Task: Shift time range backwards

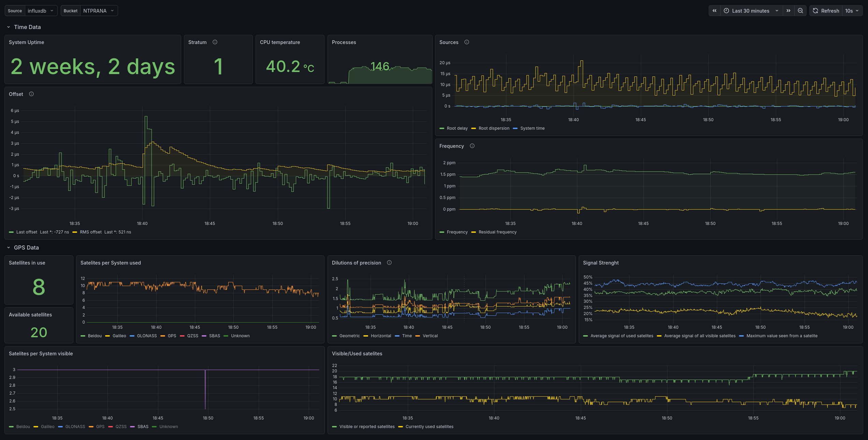Action: [714, 11]
